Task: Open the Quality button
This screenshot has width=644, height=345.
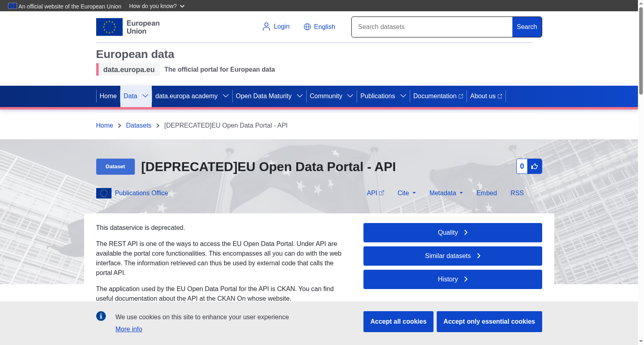Action: 453,233
